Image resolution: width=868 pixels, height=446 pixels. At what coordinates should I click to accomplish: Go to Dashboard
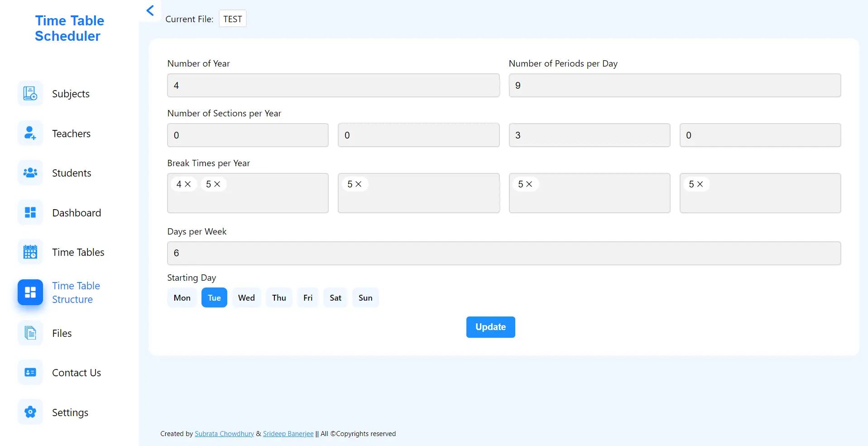(77, 213)
